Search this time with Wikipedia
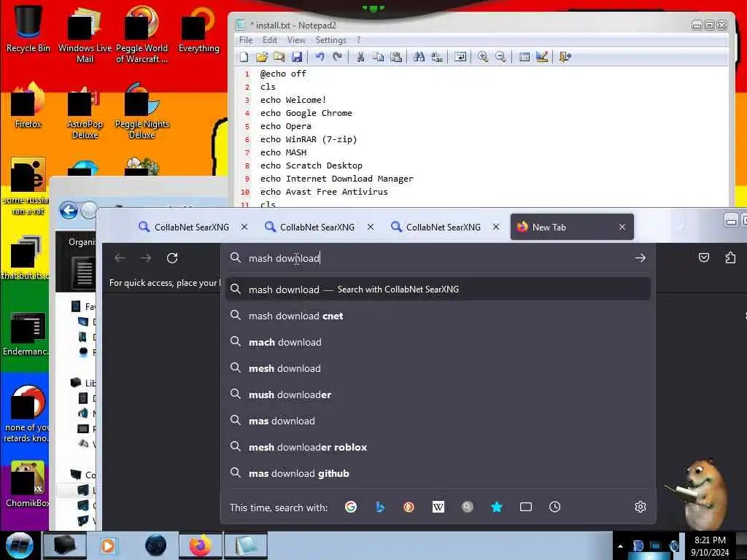 [438, 507]
